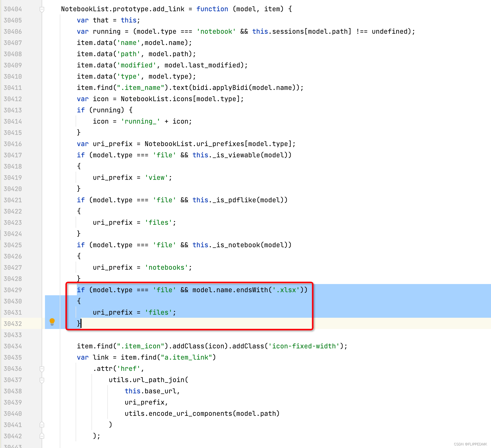Click line number 30429 in gutter

click(x=13, y=290)
